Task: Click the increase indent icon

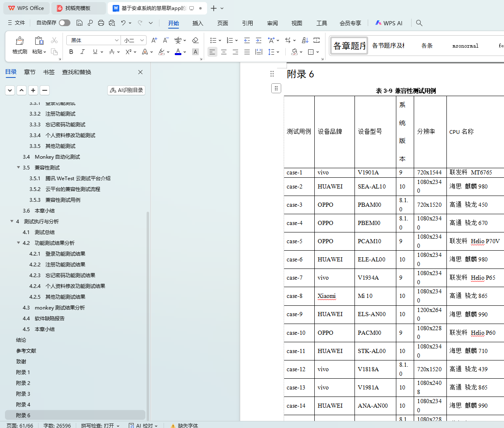Action: pos(258,40)
